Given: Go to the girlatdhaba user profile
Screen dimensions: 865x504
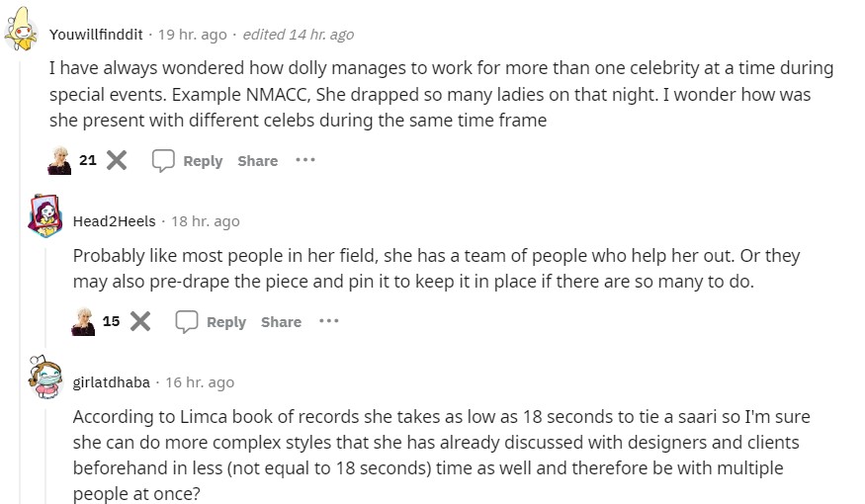Looking at the screenshot, I should click(112, 382).
